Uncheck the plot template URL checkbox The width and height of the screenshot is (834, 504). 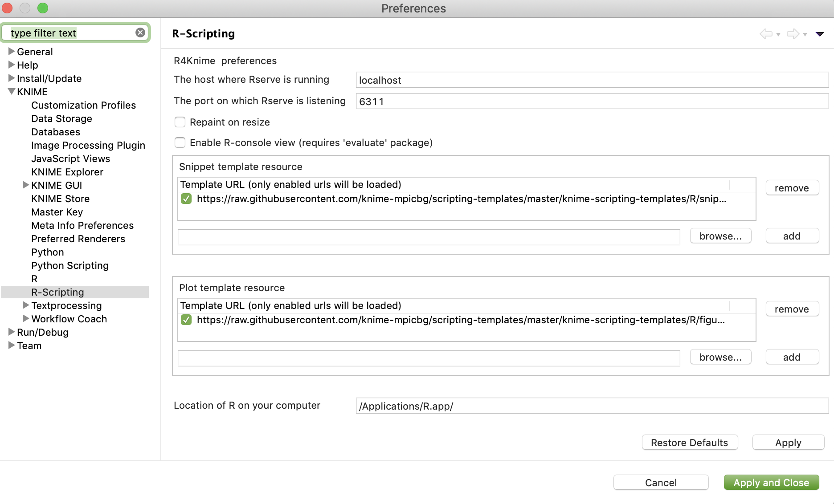click(186, 320)
